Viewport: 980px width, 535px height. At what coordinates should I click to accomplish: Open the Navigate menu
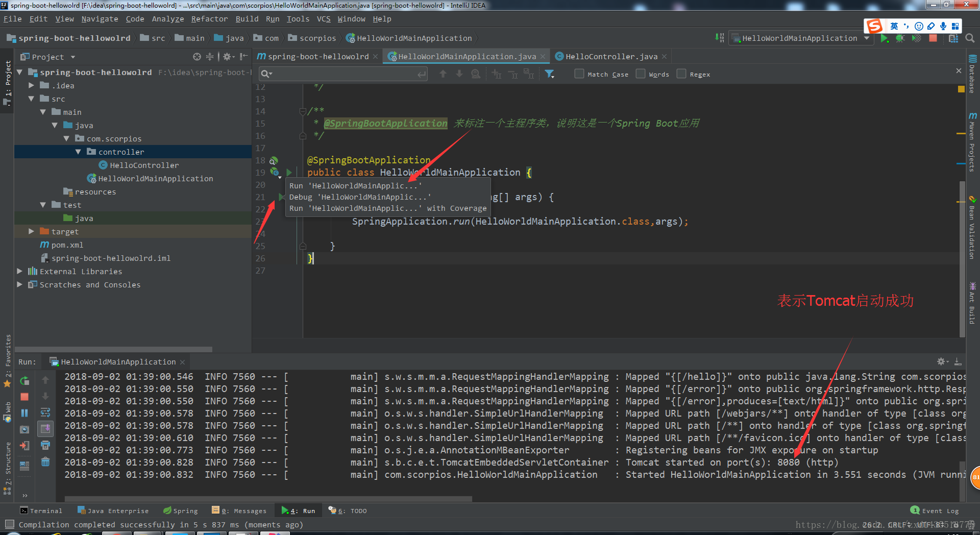(100, 19)
